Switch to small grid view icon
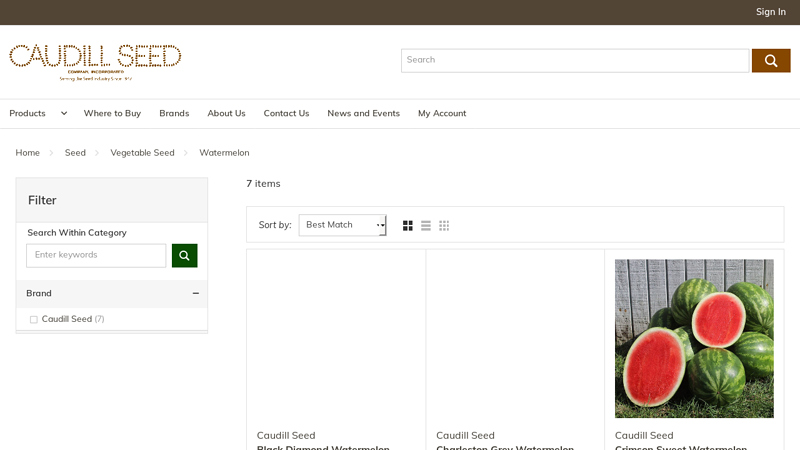This screenshot has height=450, width=800. [x=444, y=226]
